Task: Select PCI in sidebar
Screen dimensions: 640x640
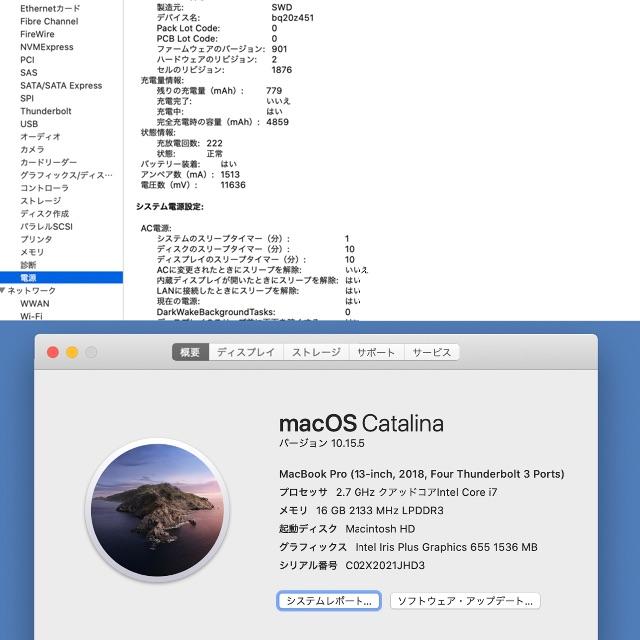Action: point(27,60)
